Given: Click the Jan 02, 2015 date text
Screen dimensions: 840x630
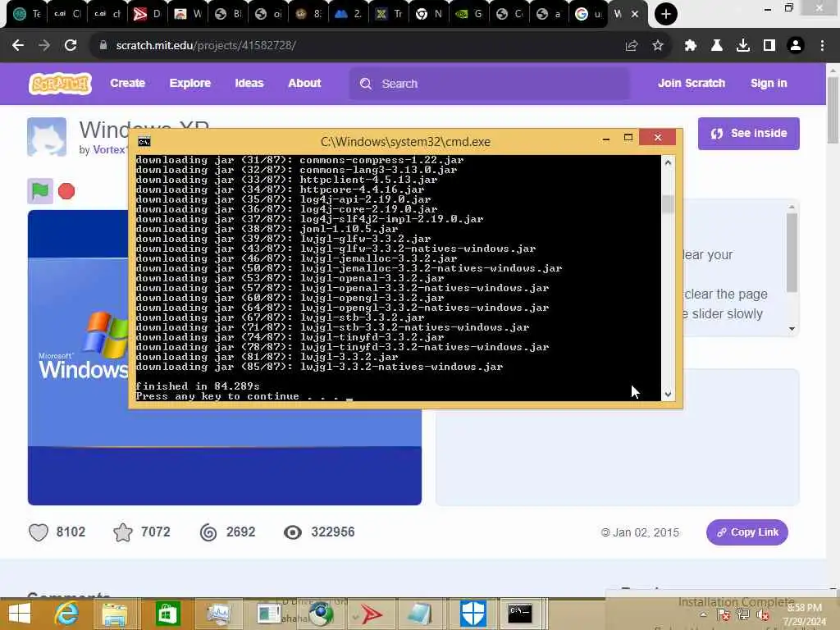Looking at the screenshot, I should click(x=646, y=532).
